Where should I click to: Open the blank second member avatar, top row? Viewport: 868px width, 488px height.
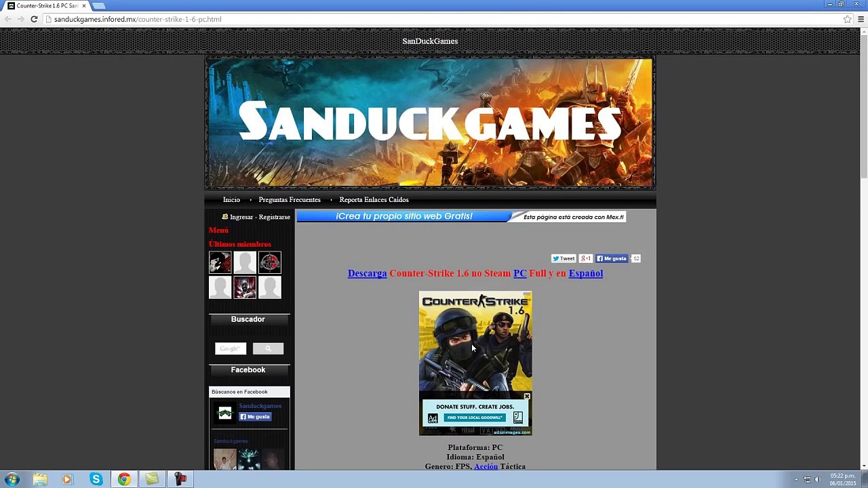click(x=245, y=262)
